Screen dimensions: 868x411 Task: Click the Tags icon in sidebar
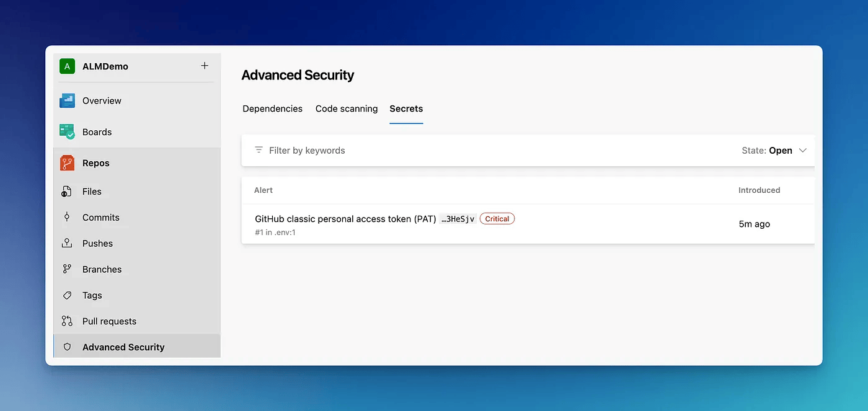[x=67, y=296]
